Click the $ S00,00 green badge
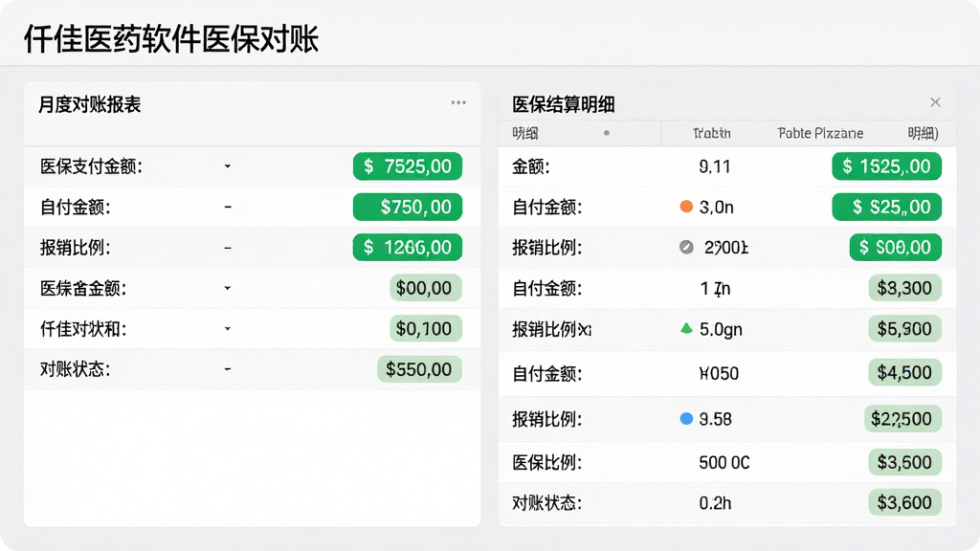Image resolution: width=980 pixels, height=551 pixels. coord(895,248)
